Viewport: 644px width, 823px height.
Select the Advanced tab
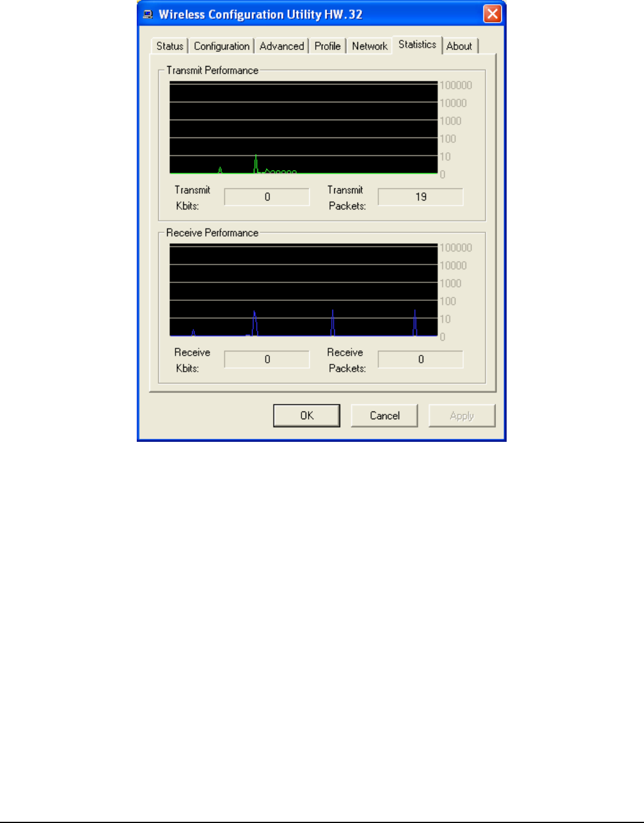282,46
